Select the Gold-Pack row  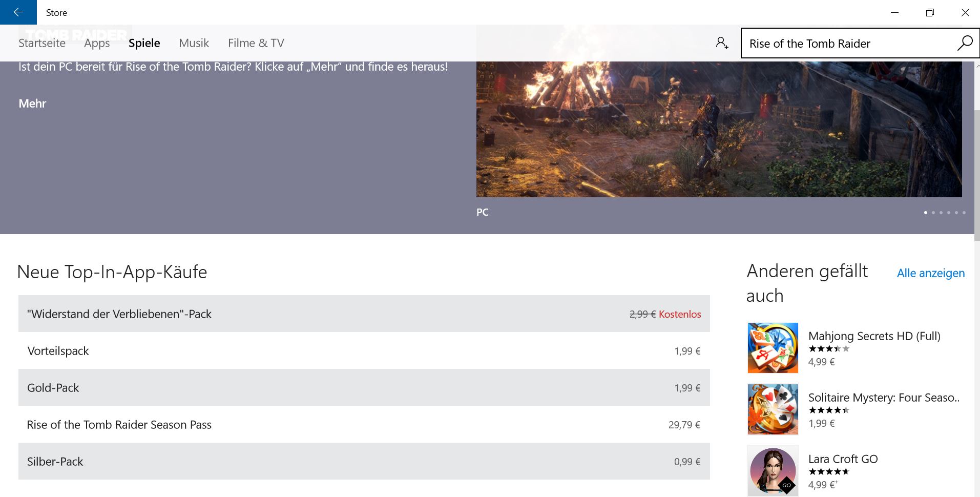click(x=364, y=387)
